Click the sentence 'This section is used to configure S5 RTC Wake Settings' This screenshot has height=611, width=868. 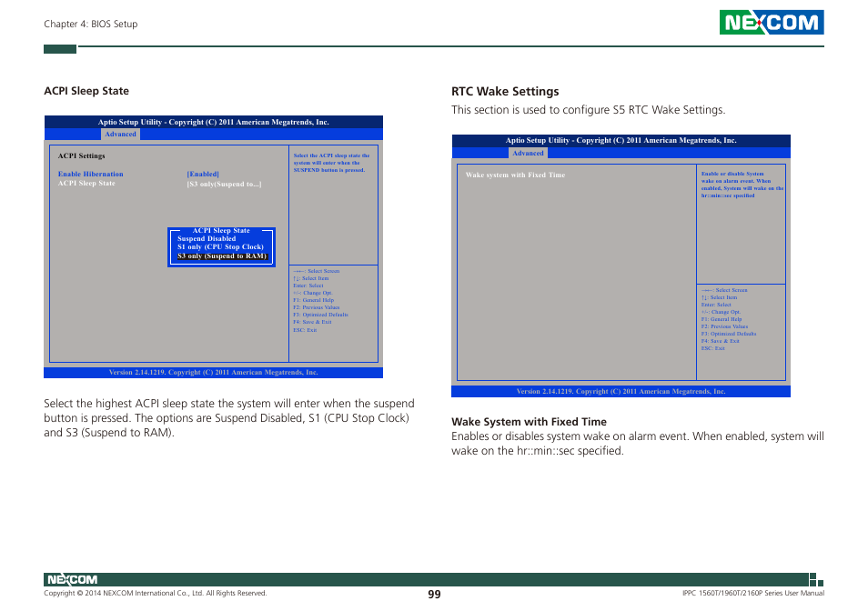[x=588, y=109]
